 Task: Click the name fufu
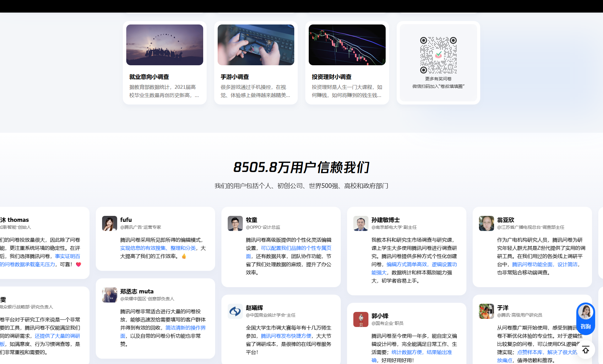[x=126, y=220]
